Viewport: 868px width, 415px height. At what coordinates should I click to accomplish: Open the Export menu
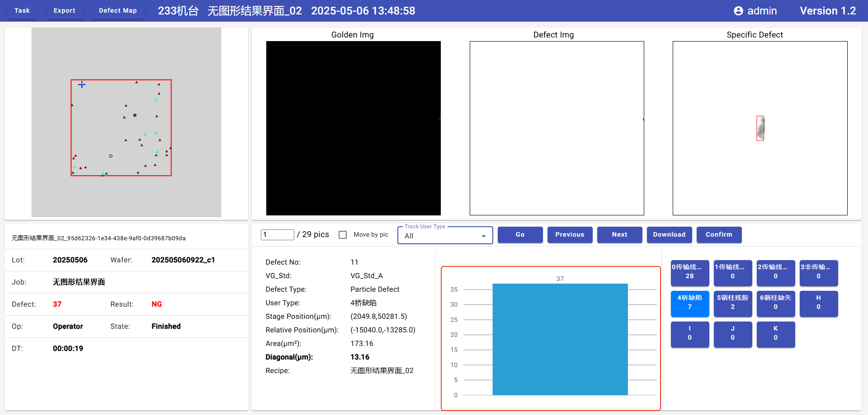pyautogui.click(x=64, y=10)
